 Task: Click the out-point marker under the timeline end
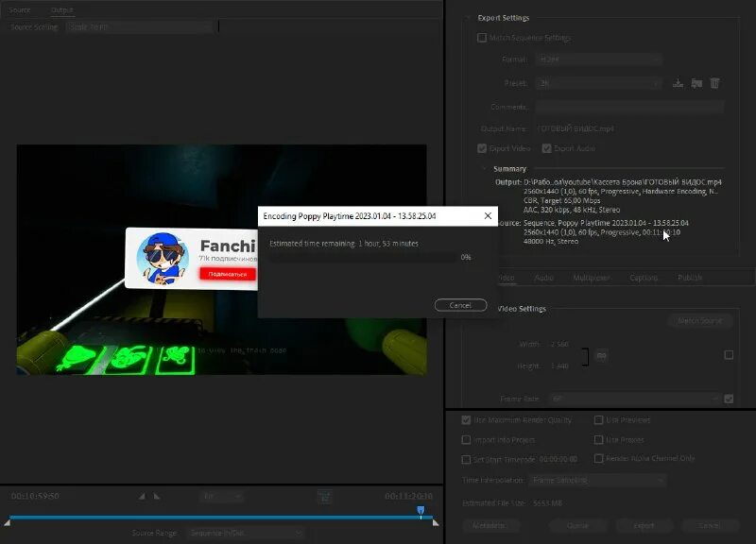click(436, 523)
